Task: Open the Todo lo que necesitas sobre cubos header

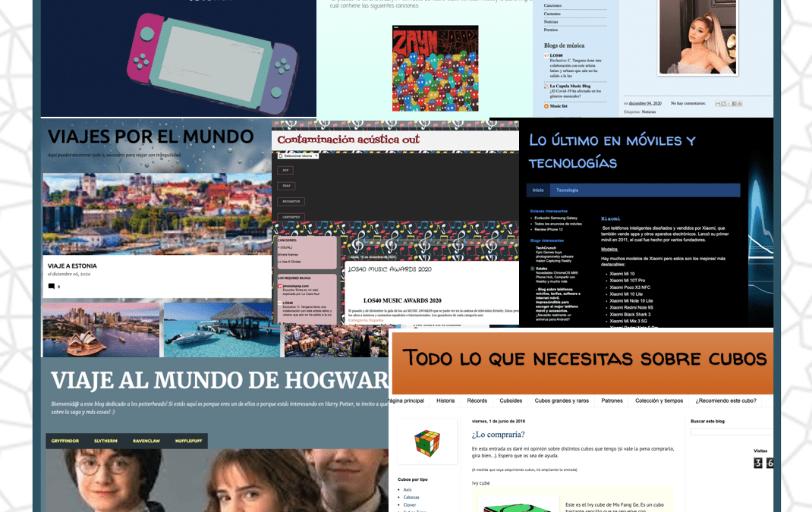Action: 584,358
